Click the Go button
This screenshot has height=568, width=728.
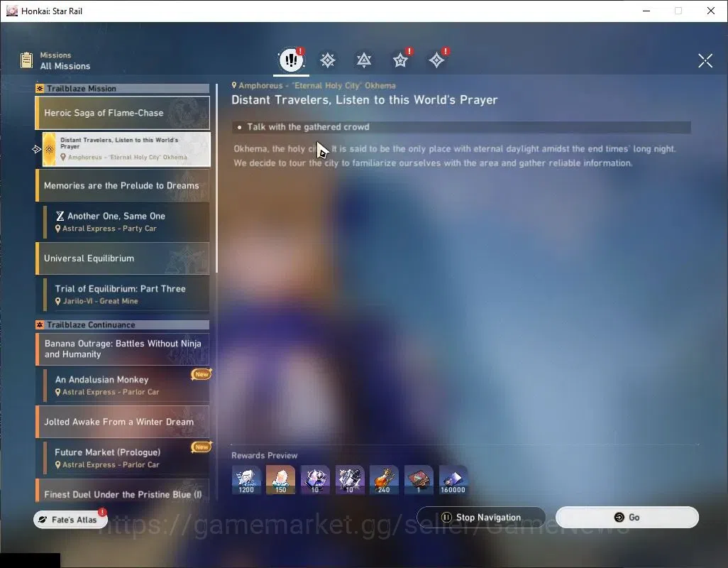click(x=627, y=518)
